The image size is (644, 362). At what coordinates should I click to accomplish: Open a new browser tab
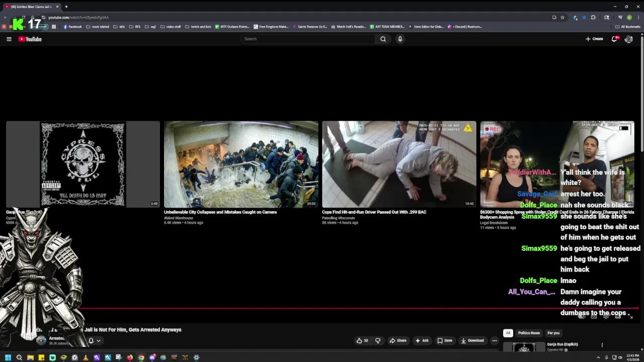66,7
